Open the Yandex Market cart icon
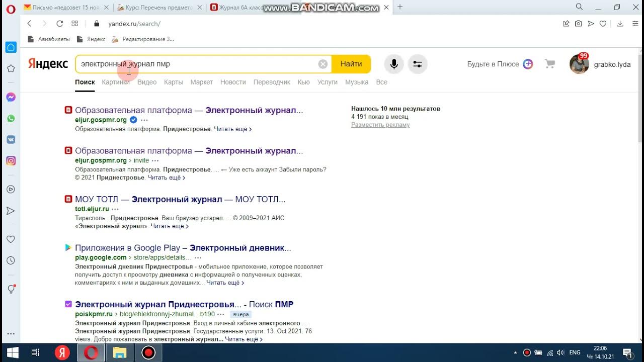Image resolution: width=644 pixels, height=362 pixels. [550, 64]
